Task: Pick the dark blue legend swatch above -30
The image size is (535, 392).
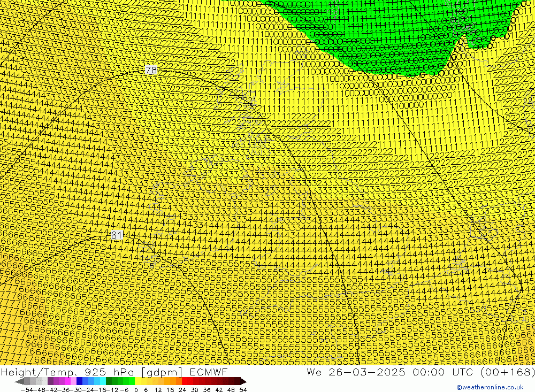Action: click(79, 382)
